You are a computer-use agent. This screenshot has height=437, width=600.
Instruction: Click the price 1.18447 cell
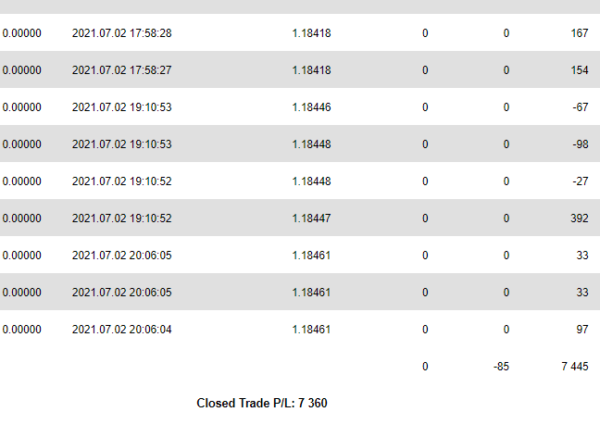(311, 218)
